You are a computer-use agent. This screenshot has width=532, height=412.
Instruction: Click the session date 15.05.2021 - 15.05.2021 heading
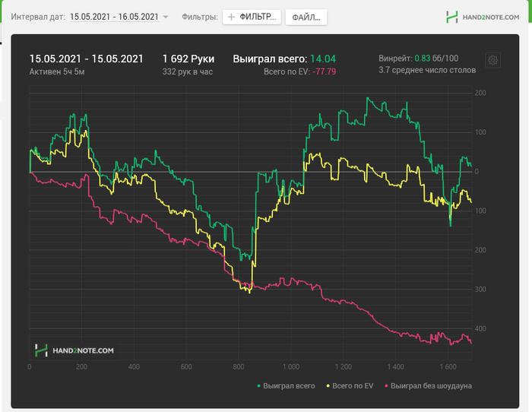click(87, 59)
